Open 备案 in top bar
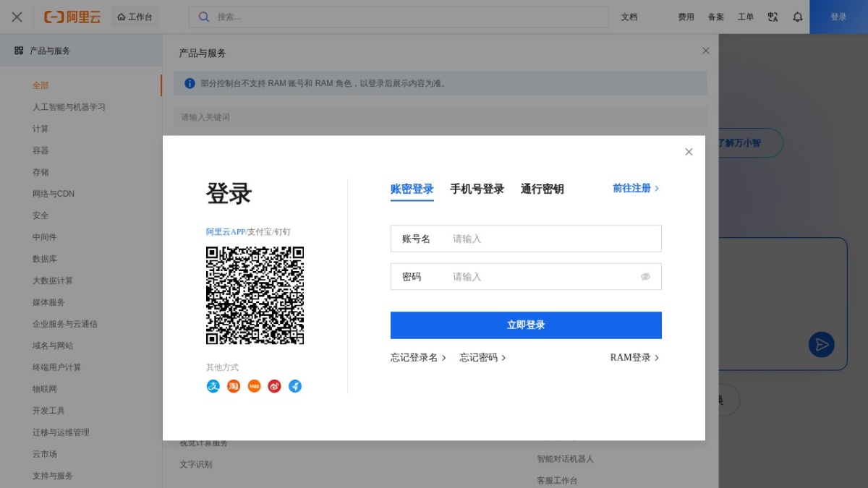The width and height of the screenshot is (868, 488). (715, 17)
